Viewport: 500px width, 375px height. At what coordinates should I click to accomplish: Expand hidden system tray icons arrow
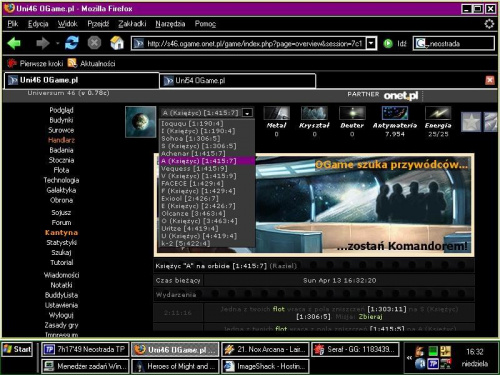click(x=409, y=358)
